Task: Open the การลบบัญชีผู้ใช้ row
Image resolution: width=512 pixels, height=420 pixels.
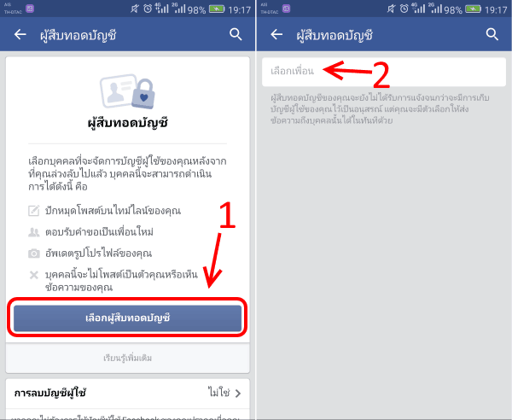Action: [x=127, y=394]
